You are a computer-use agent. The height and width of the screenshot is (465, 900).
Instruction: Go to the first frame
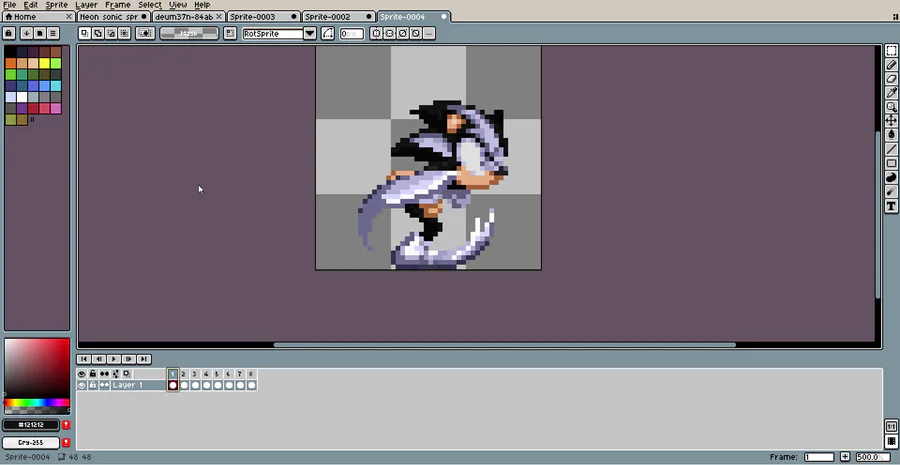(x=84, y=359)
